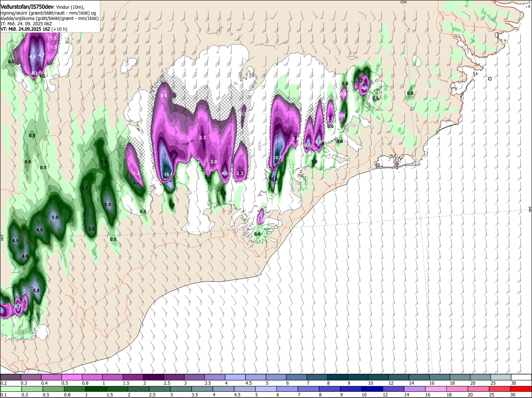Click the 'slydda/snjókoma (grátt/bleikt/grænt' description line
532x398 pixels.
(x=49, y=18)
